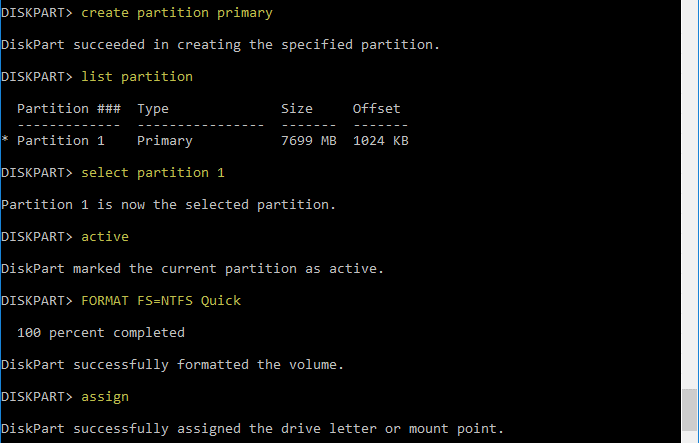Click the 'create partition primary' command text

point(177,13)
